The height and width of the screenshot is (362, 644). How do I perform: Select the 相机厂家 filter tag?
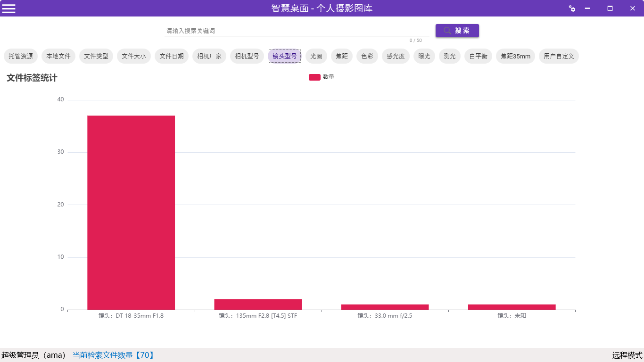209,56
